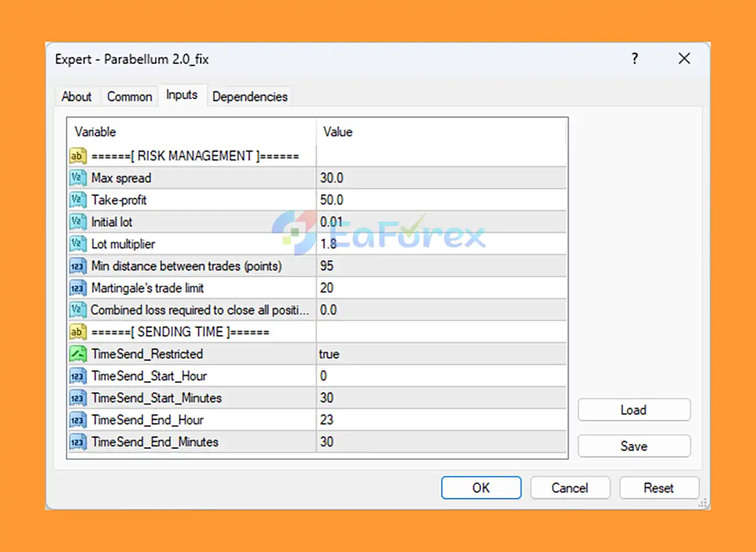Click the Cancel button

[570, 488]
